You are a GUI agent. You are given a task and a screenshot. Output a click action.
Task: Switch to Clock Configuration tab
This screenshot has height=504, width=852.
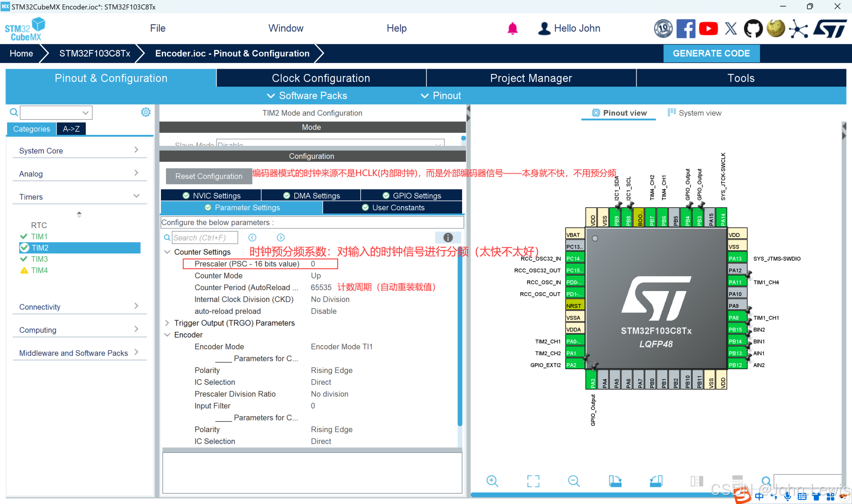(321, 78)
